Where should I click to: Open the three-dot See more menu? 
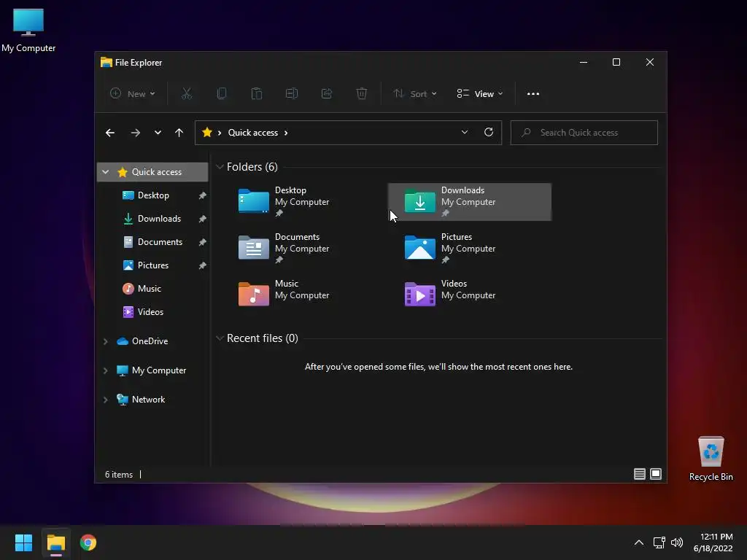coord(533,94)
